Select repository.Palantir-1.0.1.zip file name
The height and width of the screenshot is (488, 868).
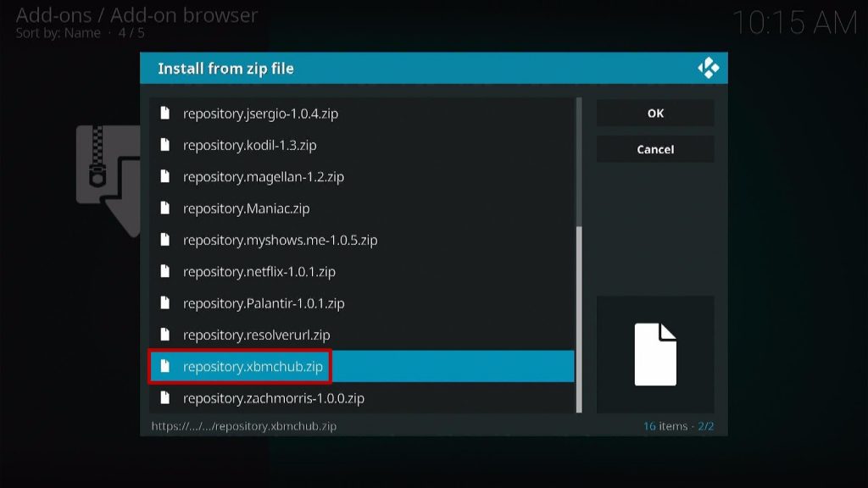[x=264, y=303]
